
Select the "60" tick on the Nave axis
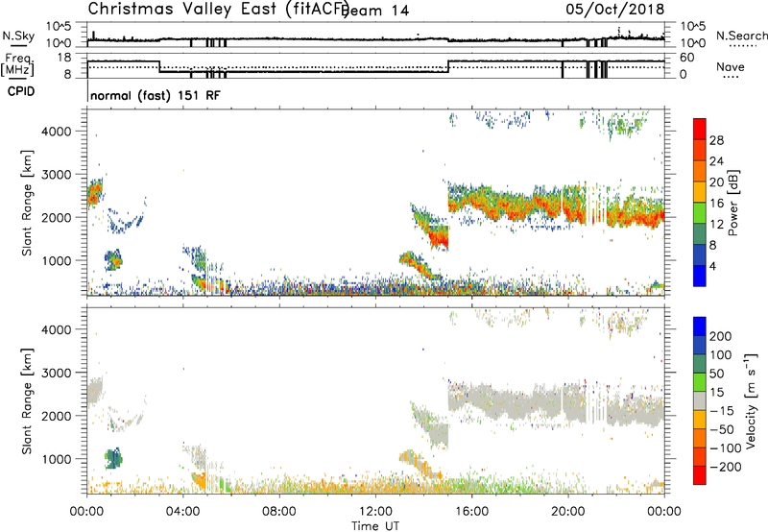pos(687,58)
